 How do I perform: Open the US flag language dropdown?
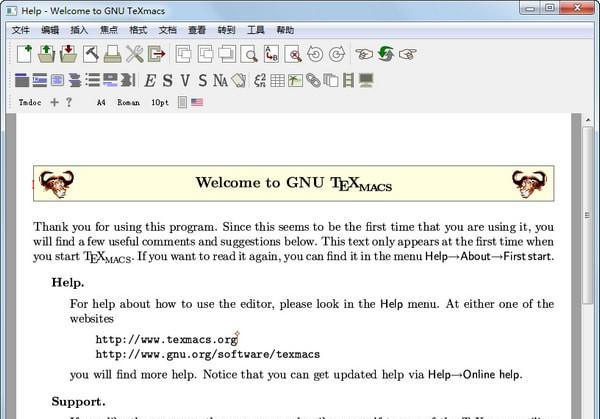[x=197, y=102]
